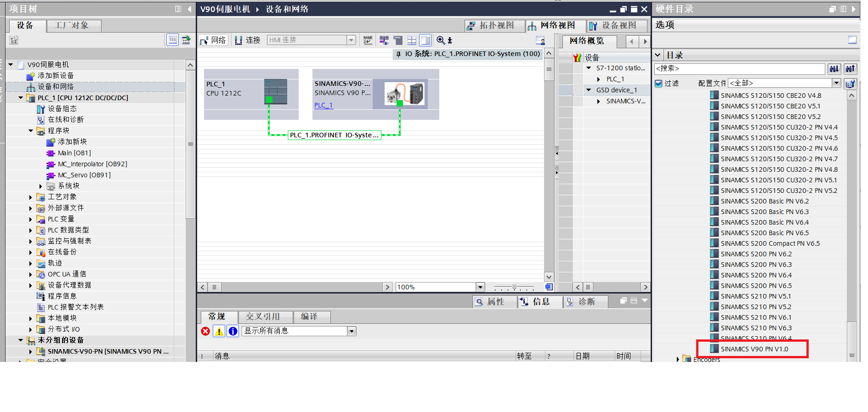Select SINAMICS V90 PN V1.0 in catalog
Screen dimensions: 868x412
click(x=754, y=349)
